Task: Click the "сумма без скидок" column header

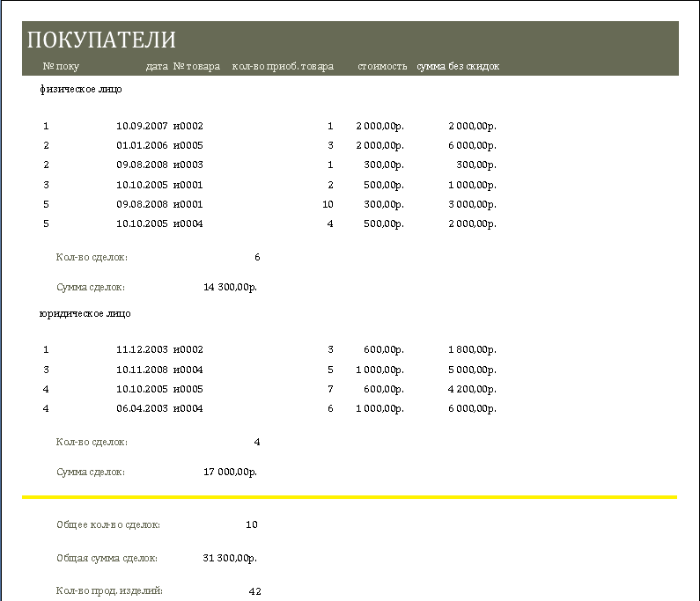Action: [x=458, y=67]
